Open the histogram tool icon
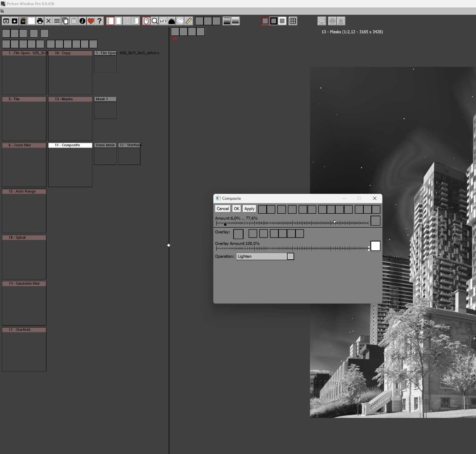Viewport: 476px width, 454px height. coord(172,21)
